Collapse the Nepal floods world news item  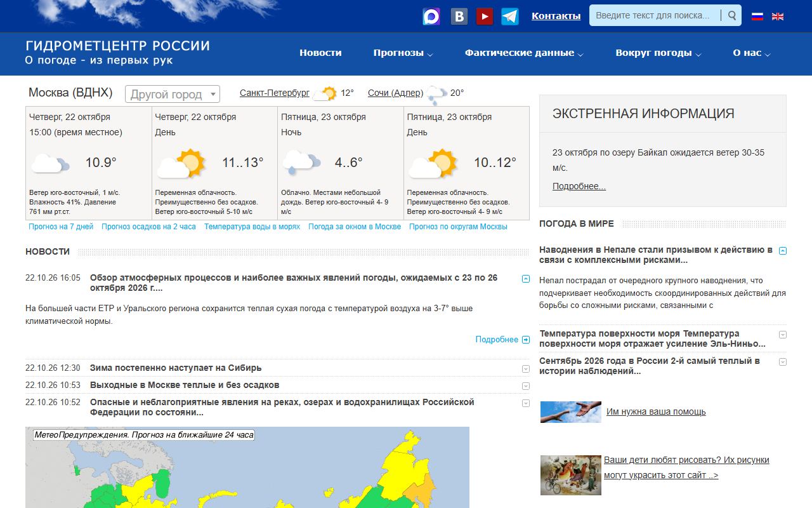coord(783,250)
